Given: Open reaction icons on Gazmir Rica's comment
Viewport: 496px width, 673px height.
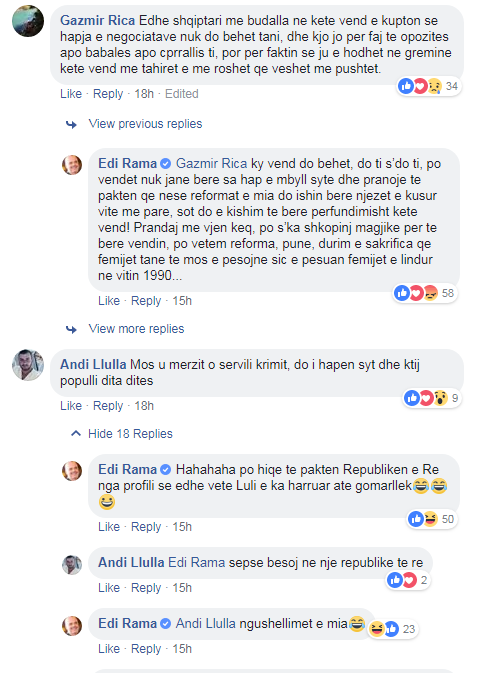Looking at the screenshot, I should tap(429, 86).
